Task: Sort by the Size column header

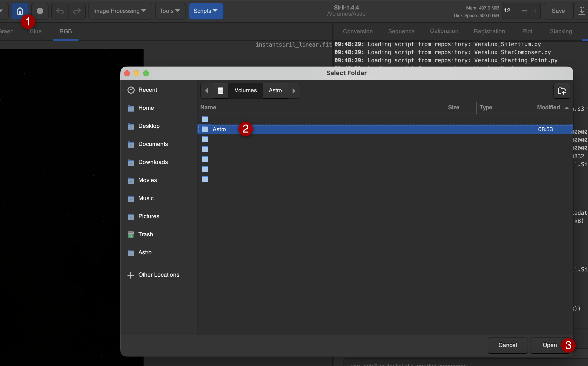Action: tap(461, 107)
